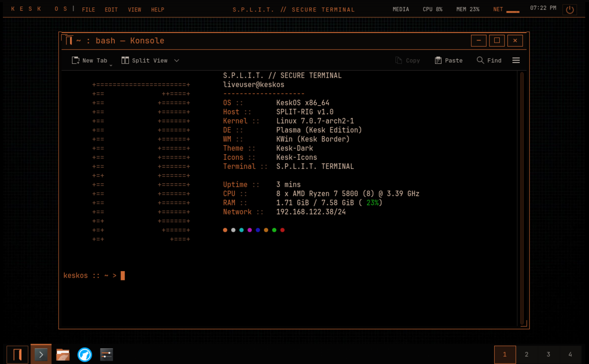Open the HELP menu in top bar
Image resolution: width=589 pixels, height=364 pixels.
coord(157,9)
